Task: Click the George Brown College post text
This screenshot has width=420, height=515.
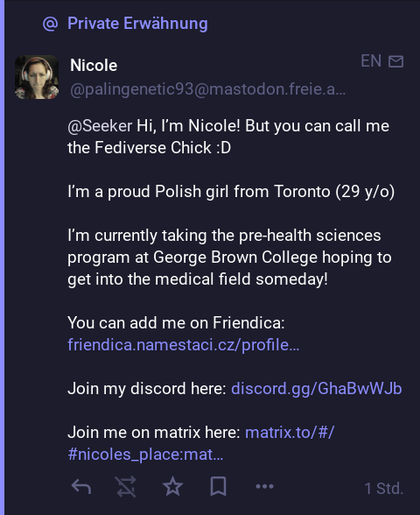Action: pyautogui.click(x=229, y=257)
